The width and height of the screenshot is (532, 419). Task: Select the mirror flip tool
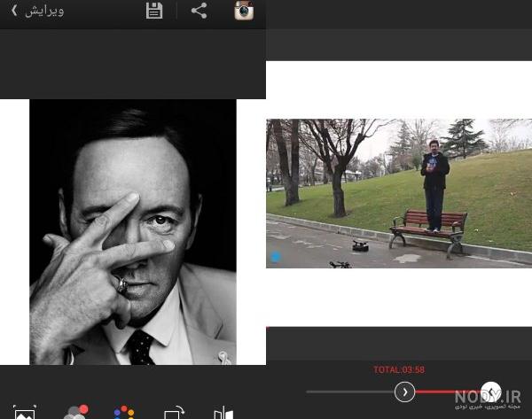(223, 413)
